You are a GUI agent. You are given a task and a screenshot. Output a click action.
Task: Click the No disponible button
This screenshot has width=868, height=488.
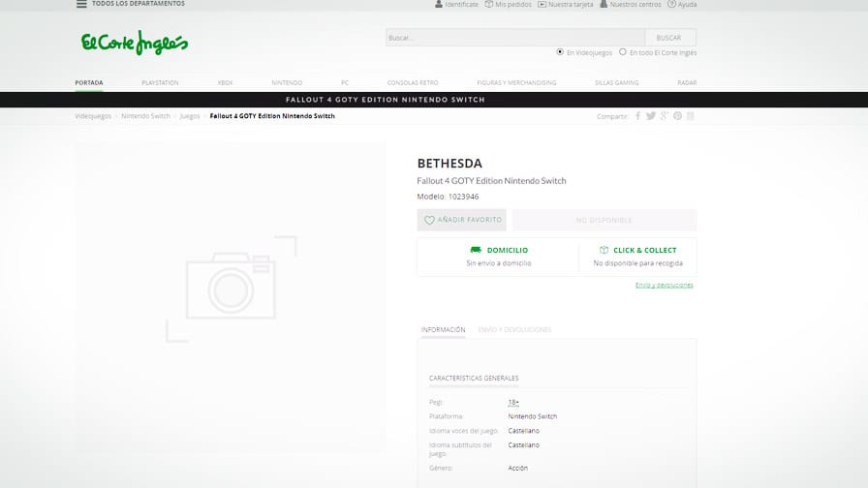coord(604,220)
